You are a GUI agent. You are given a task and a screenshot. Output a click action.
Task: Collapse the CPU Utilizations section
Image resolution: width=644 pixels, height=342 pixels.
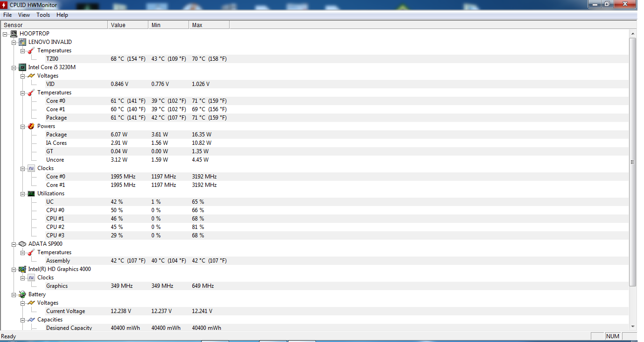pos(23,193)
